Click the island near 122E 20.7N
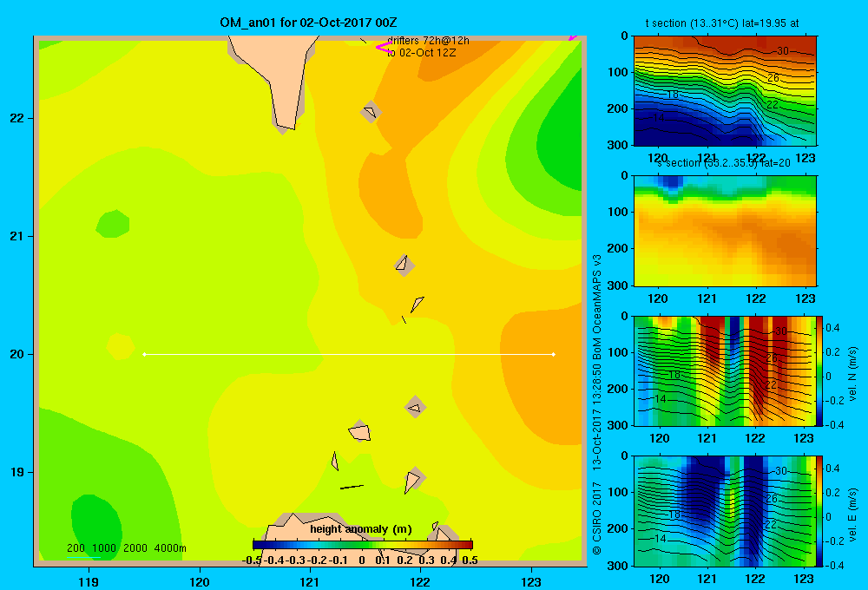This screenshot has width=868, height=590. tap(404, 265)
